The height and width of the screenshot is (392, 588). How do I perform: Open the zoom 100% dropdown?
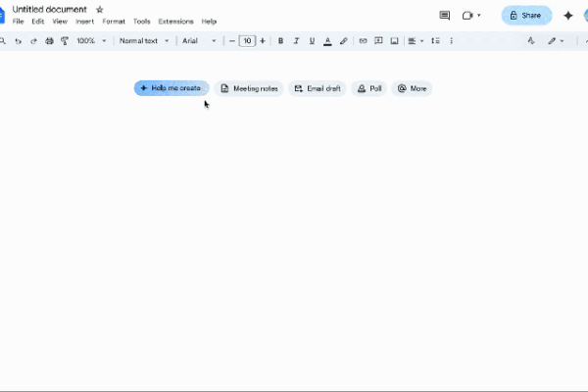91,41
